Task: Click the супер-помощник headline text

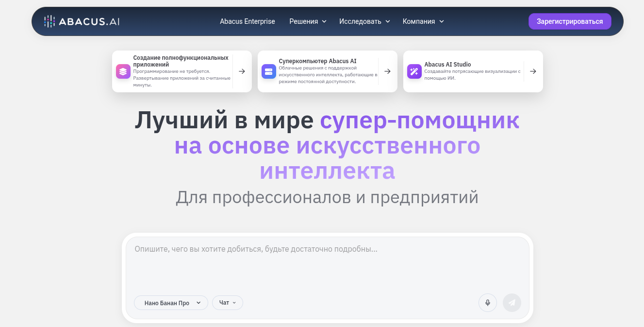Action: coord(420,120)
